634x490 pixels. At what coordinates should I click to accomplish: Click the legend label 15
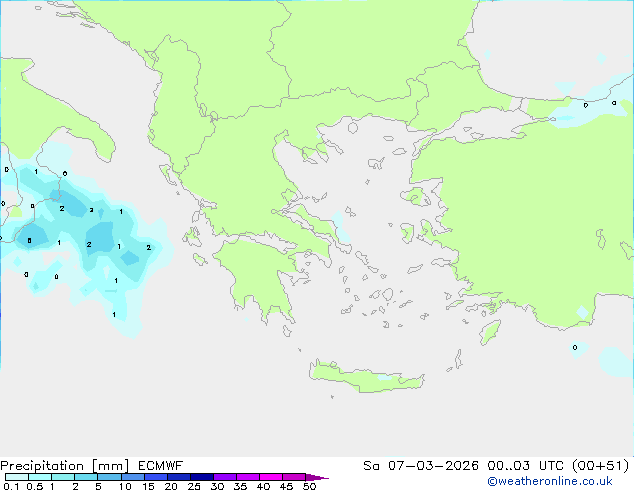click(x=148, y=486)
